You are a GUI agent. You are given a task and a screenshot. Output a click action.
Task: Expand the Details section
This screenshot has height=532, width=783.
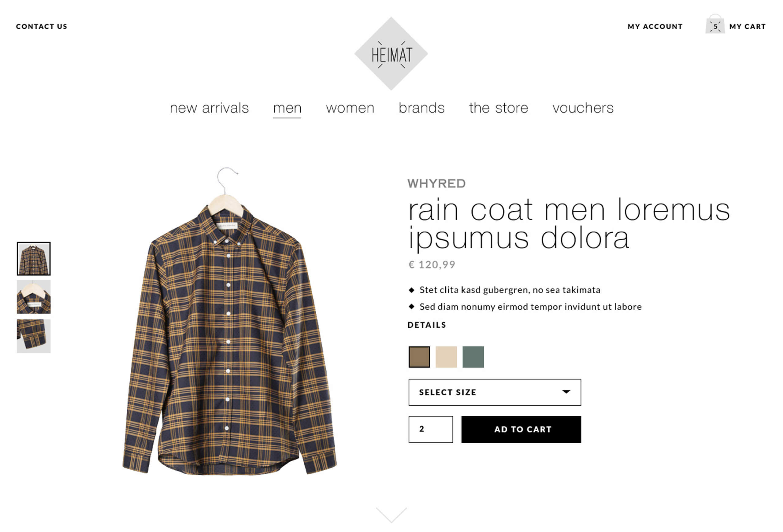pyautogui.click(x=427, y=325)
